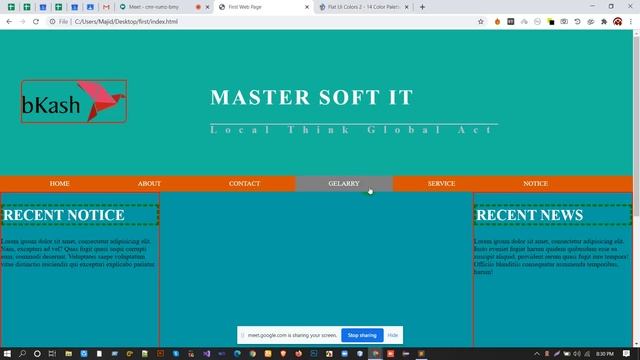Screen dimensions: 640x360
Task: Click the MASTER SOFT IT heading
Action: [x=312, y=98]
